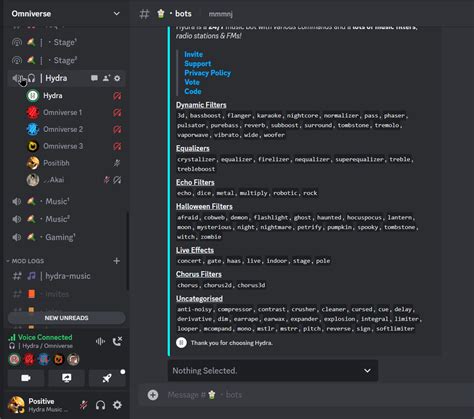This screenshot has height=419, width=474.
Task: Click muted mic icon beside Positibh
Action: (117, 163)
